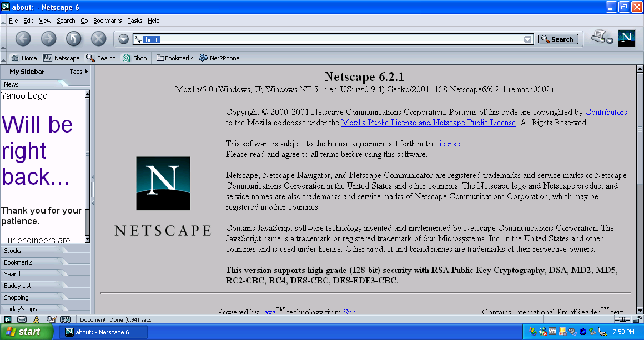Click the Search button beside the address bar
Image resolution: width=644 pixels, height=340 pixels.
(x=558, y=39)
